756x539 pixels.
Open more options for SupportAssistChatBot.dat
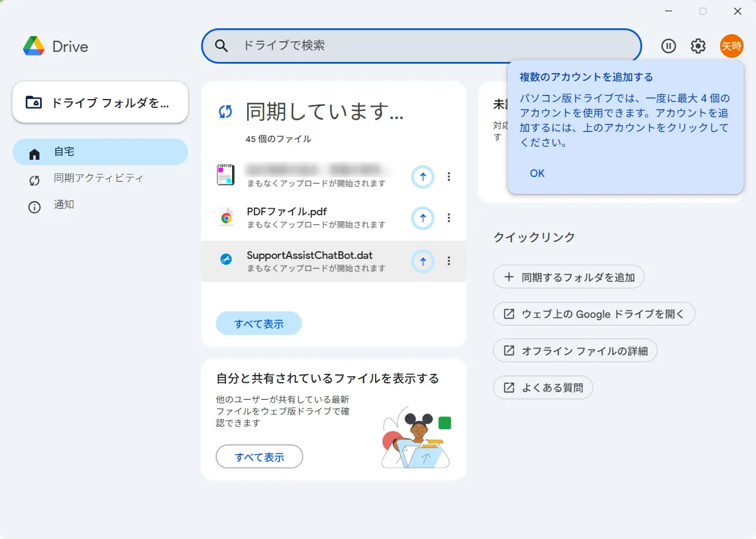449,261
